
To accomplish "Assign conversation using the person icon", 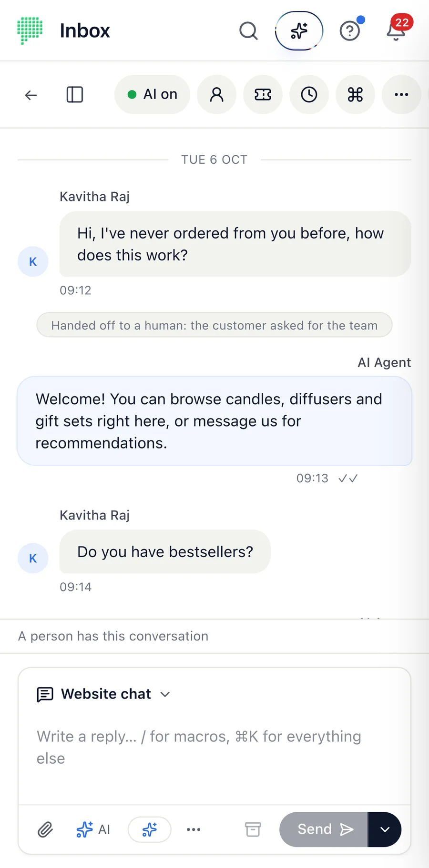I will coord(217,95).
